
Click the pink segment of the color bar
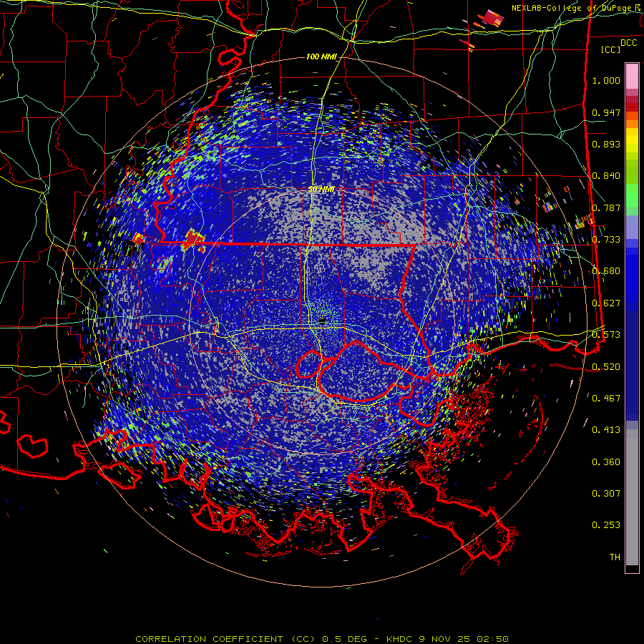[x=632, y=76]
